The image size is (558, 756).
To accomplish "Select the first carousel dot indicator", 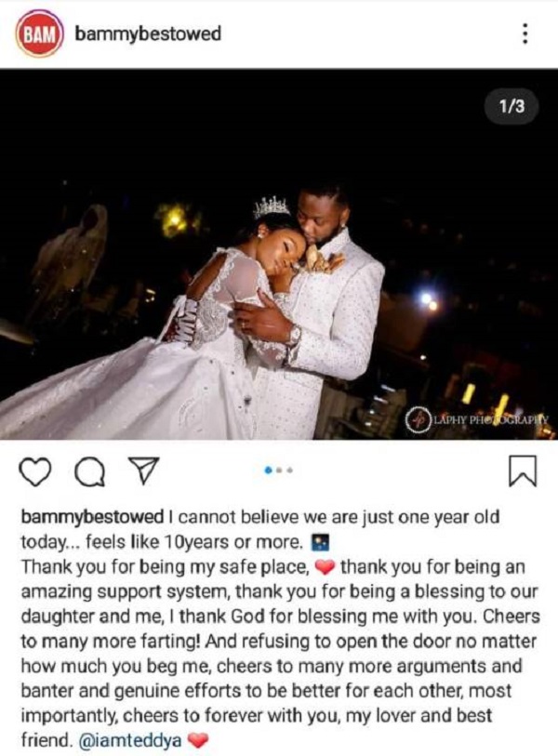I will coord(269,470).
